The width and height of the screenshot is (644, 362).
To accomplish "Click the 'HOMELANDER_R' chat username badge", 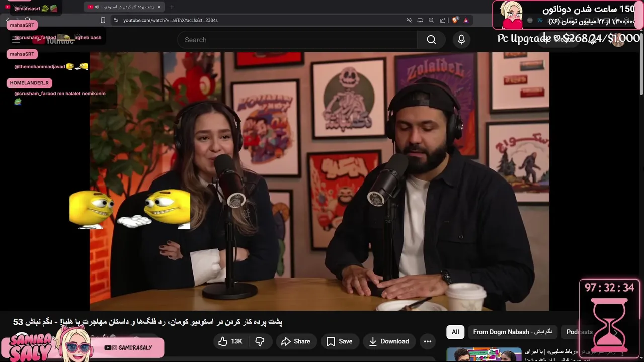I will 29,83.
